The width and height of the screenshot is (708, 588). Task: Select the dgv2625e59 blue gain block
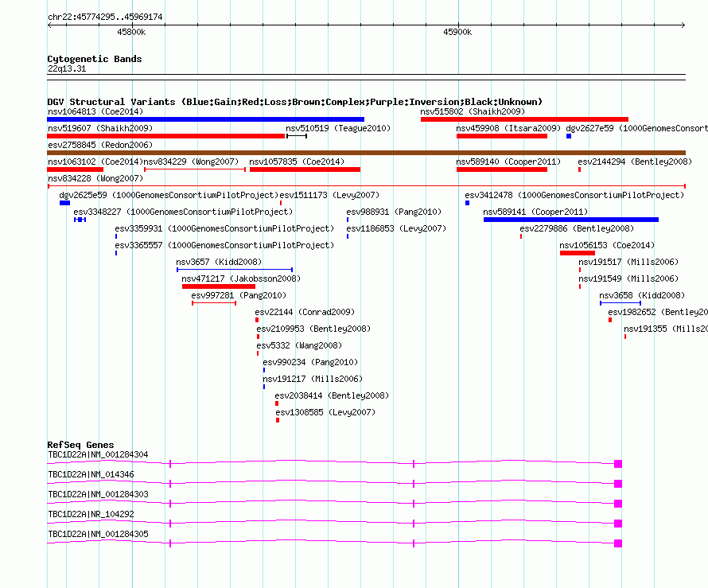[x=64, y=203]
